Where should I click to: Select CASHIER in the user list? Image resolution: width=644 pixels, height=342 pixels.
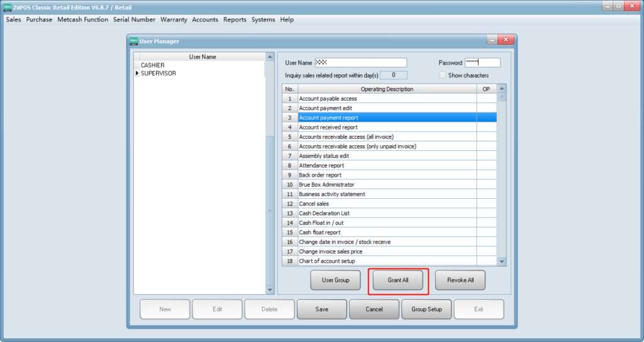pos(153,65)
